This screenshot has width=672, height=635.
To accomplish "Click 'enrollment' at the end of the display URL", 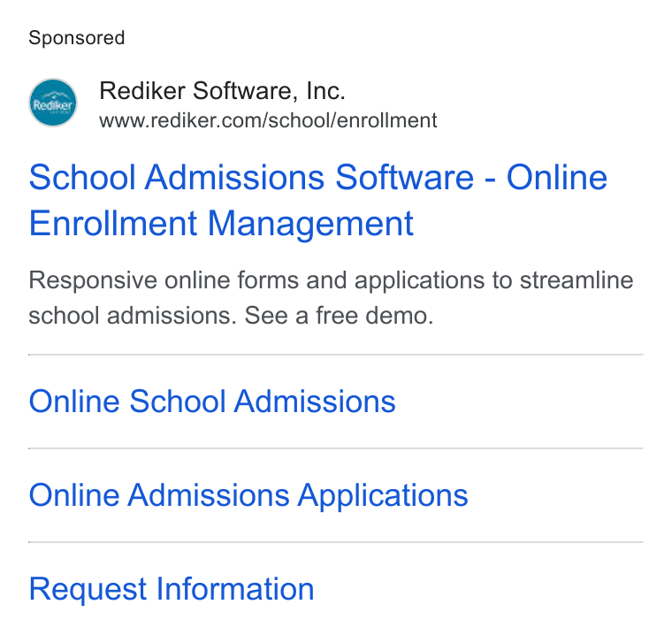I will tap(387, 120).
